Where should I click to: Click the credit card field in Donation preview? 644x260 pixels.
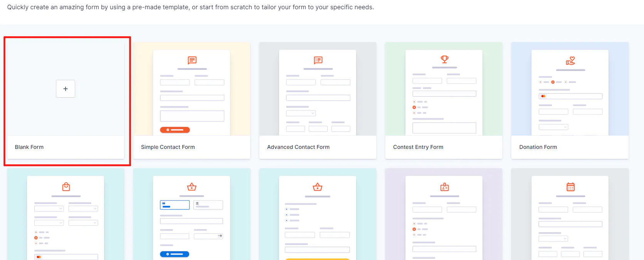coord(570,96)
